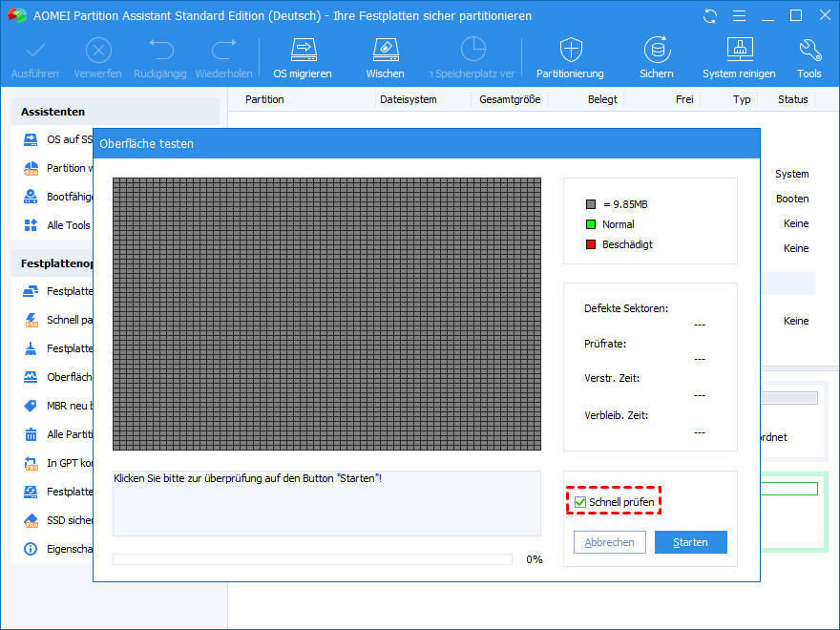Click the Rückgängig undo icon
840x630 pixels.
coord(160,50)
